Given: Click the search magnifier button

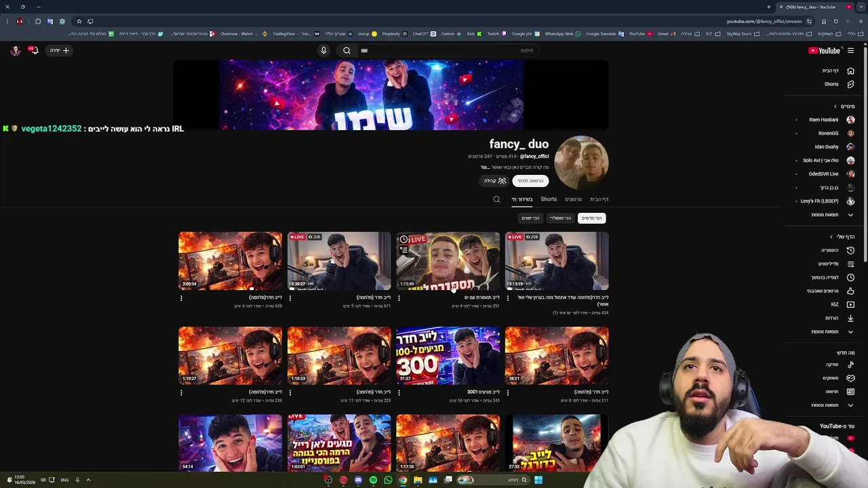Looking at the screenshot, I should (347, 50).
